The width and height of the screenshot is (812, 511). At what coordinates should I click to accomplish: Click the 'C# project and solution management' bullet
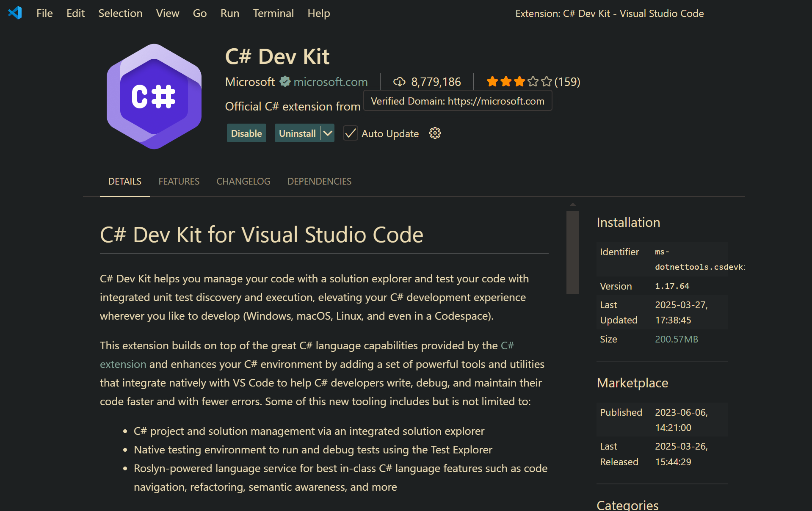click(x=309, y=431)
